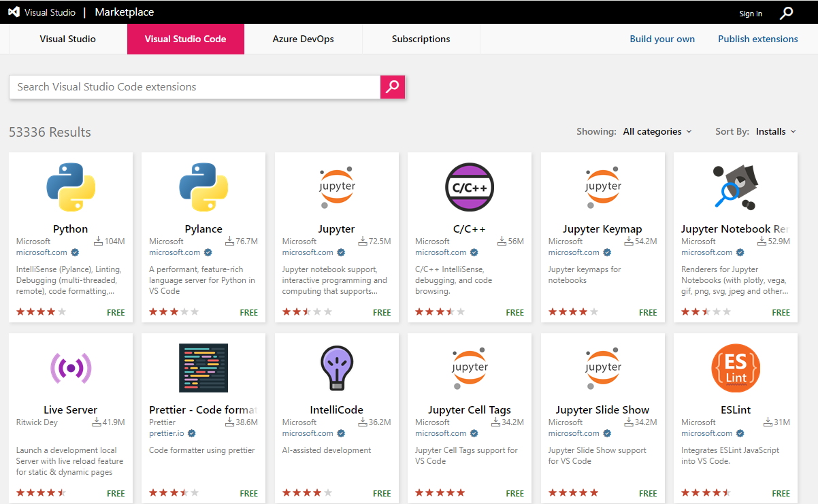The height and width of the screenshot is (504, 818).
Task: Open the Live Server extension icon
Action: coord(71,368)
